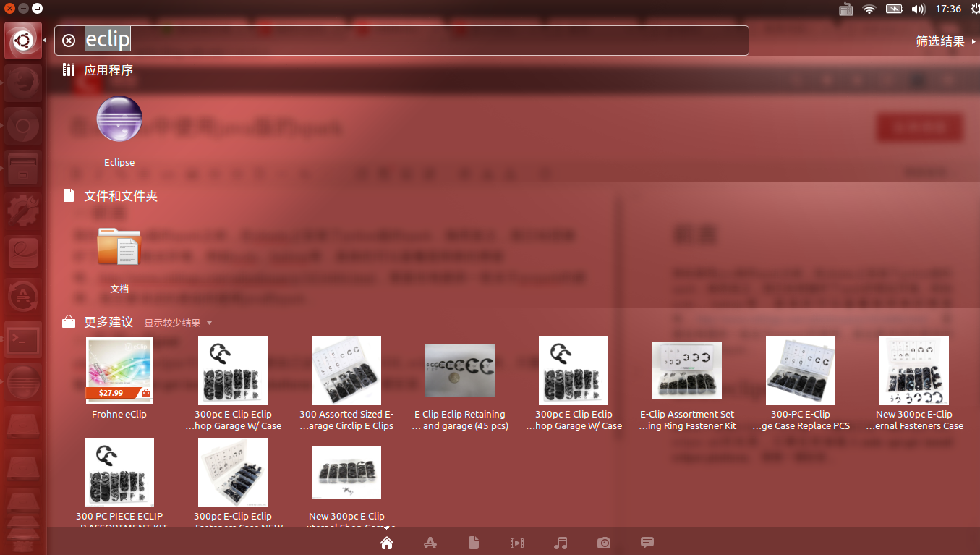Click the 17:36 clock indicator
980x555 pixels.
[x=948, y=9]
